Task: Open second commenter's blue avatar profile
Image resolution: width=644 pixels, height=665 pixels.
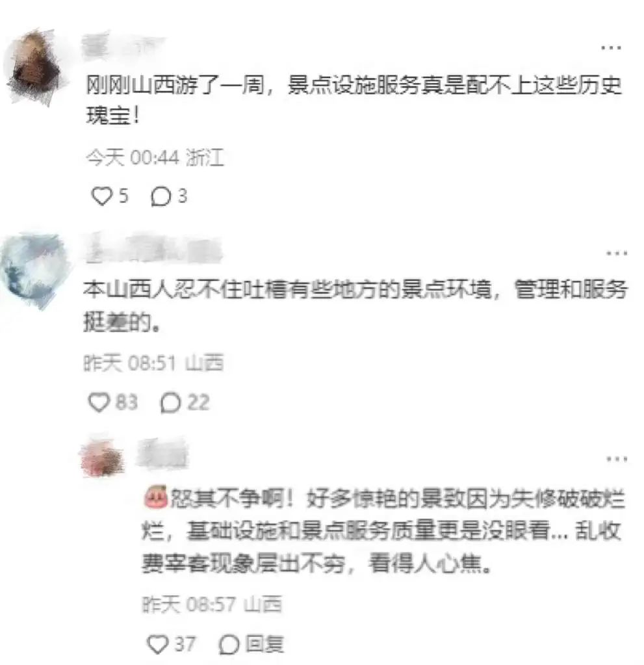Action: click(36, 270)
